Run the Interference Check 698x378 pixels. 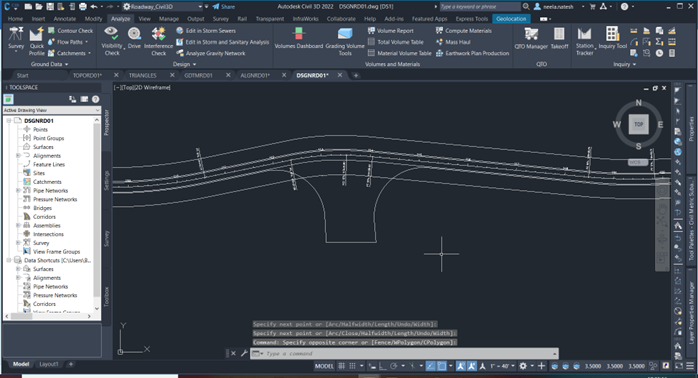[x=158, y=41]
